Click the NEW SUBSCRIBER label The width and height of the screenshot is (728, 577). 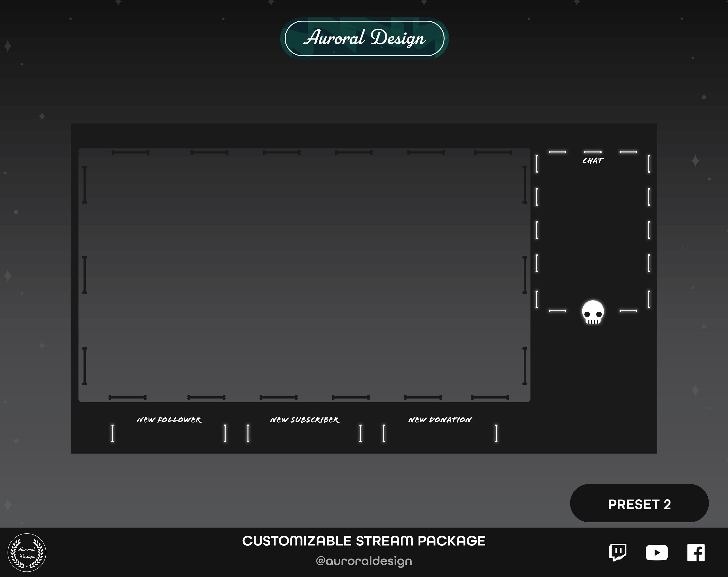click(x=304, y=420)
